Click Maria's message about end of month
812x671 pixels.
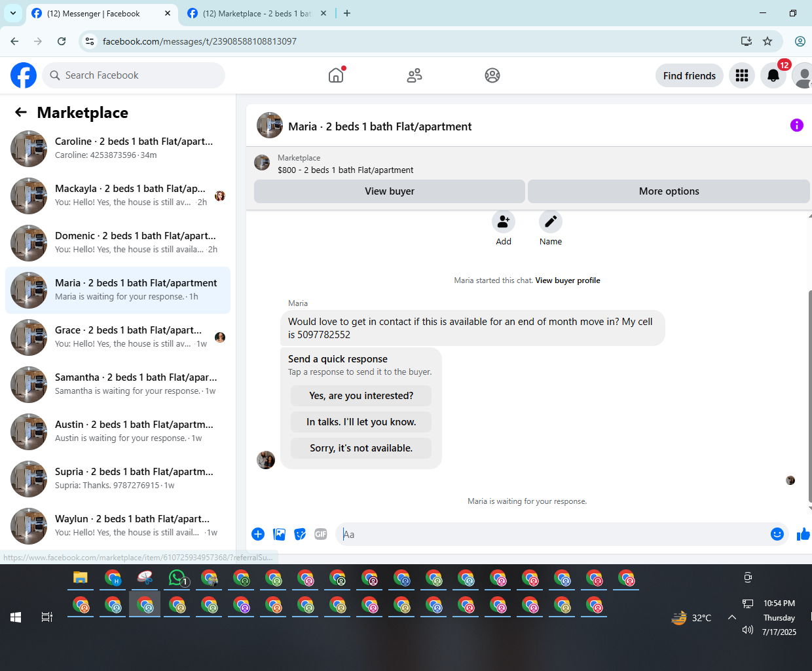tap(473, 328)
